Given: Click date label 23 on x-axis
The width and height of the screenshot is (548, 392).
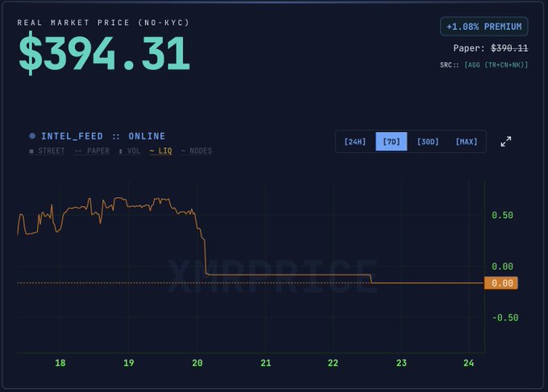Looking at the screenshot, I should point(401,363).
